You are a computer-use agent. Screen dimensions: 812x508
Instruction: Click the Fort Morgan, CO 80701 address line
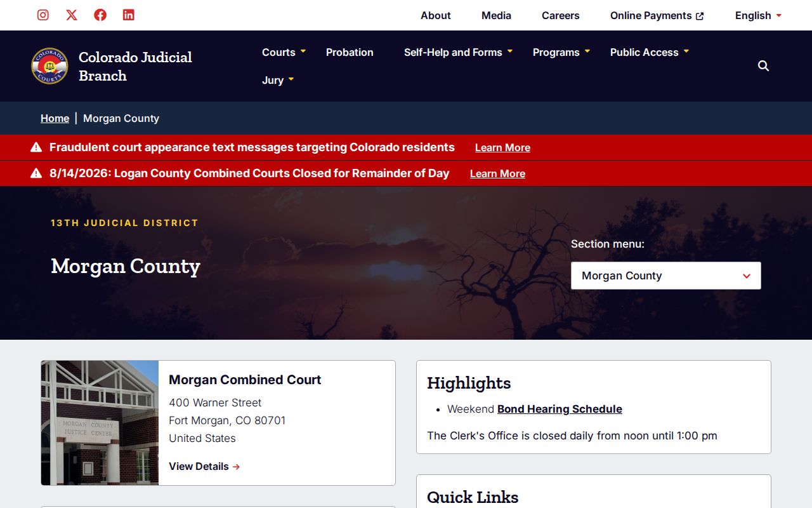click(x=227, y=420)
